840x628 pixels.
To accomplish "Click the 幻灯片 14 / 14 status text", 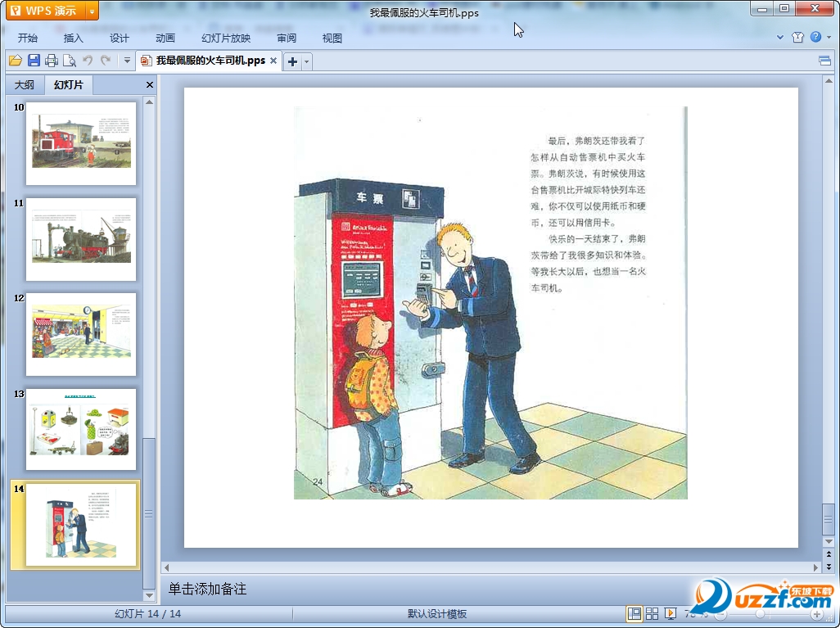I will coord(148,614).
